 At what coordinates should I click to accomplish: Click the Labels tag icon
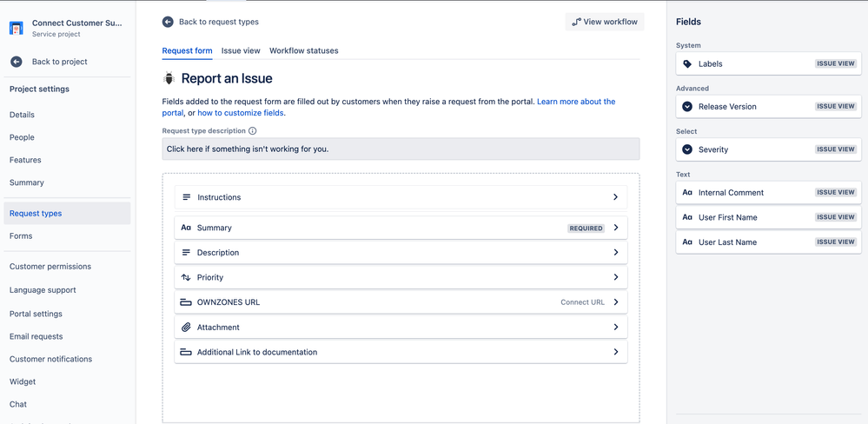[x=687, y=63]
